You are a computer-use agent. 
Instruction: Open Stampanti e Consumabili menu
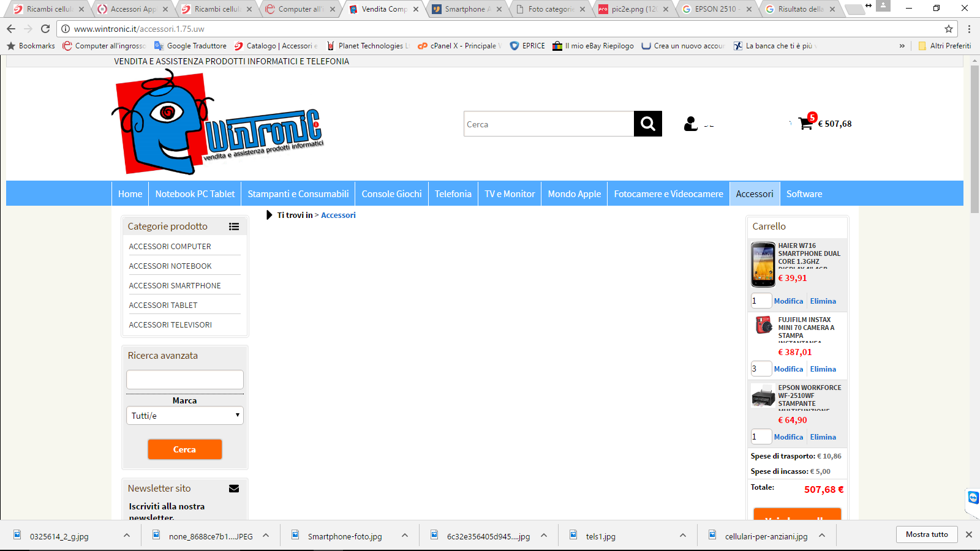[298, 193]
